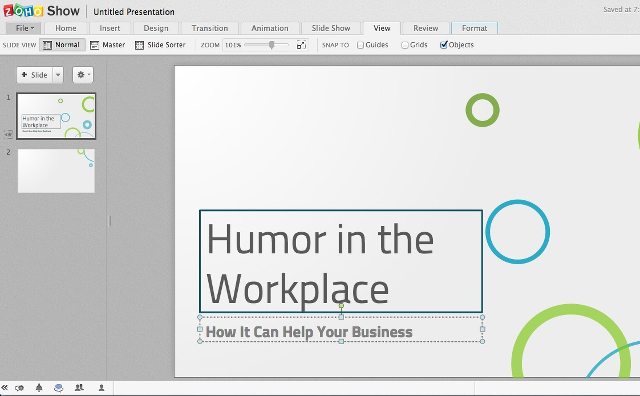Click the Untitled Presentation title
The width and height of the screenshot is (640, 396).
tap(134, 12)
